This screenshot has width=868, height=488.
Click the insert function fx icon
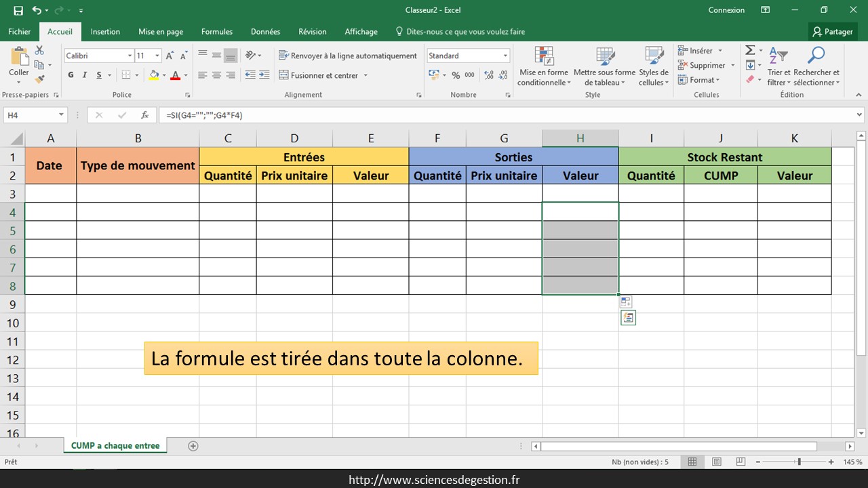(x=144, y=115)
